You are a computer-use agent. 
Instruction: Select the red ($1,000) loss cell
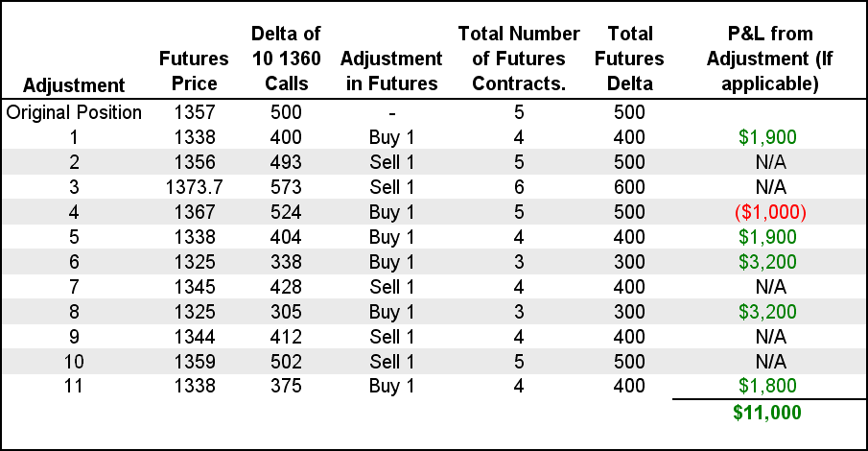[770, 212]
